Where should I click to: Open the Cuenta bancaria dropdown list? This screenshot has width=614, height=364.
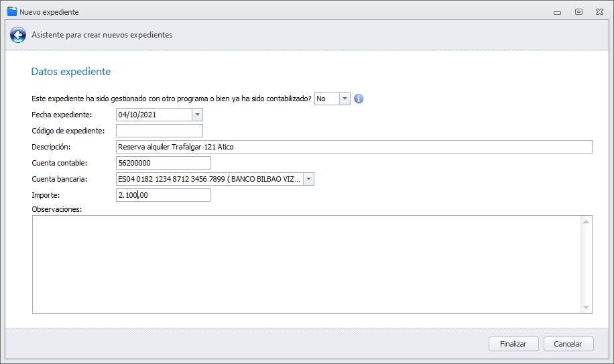[x=308, y=179]
